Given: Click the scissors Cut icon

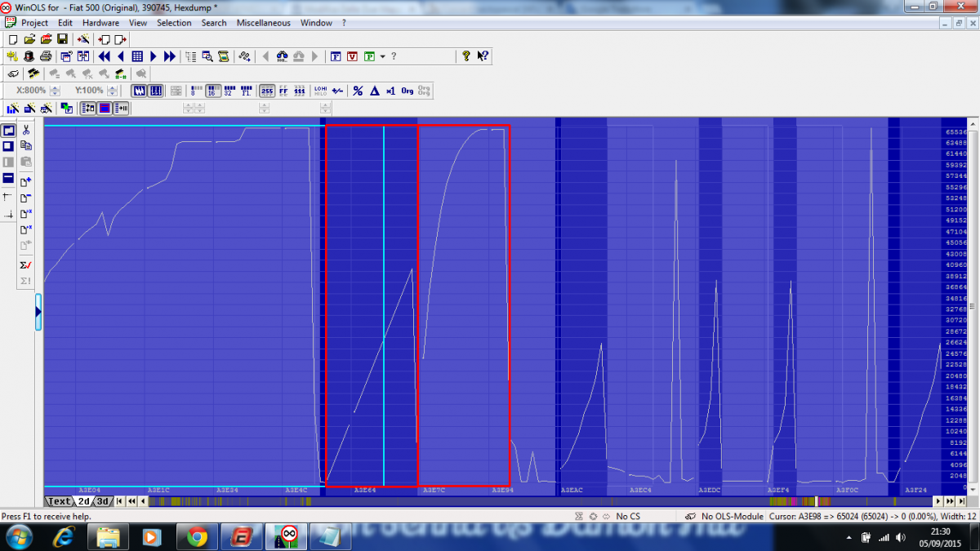Looking at the screenshot, I should pyautogui.click(x=26, y=129).
